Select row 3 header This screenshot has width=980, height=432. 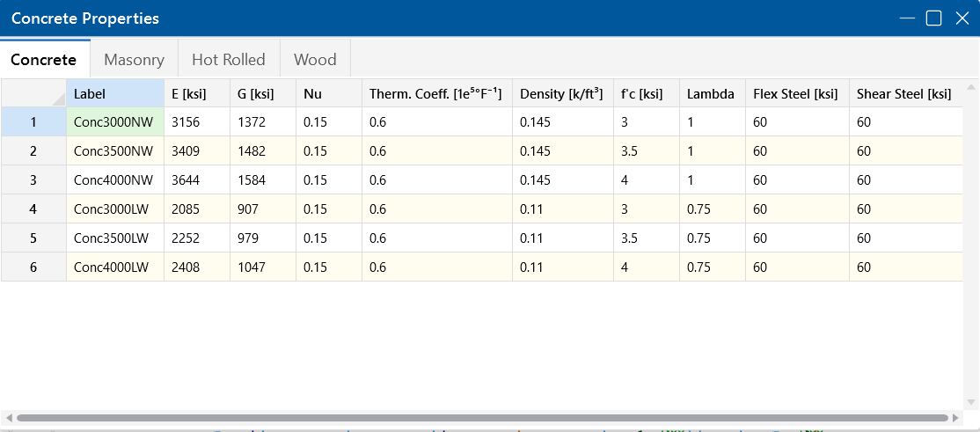coord(33,180)
